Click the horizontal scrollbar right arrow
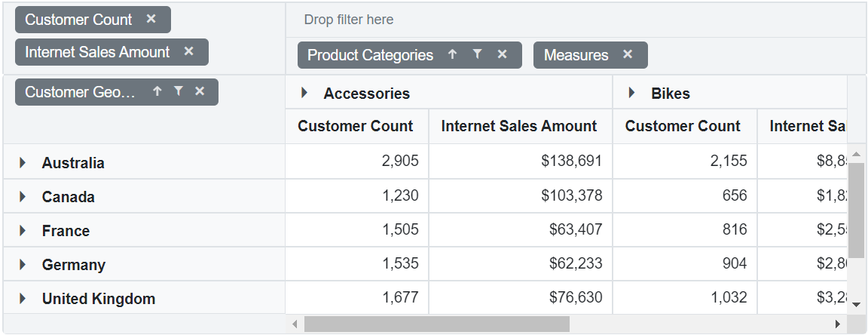 tap(838, 324)
